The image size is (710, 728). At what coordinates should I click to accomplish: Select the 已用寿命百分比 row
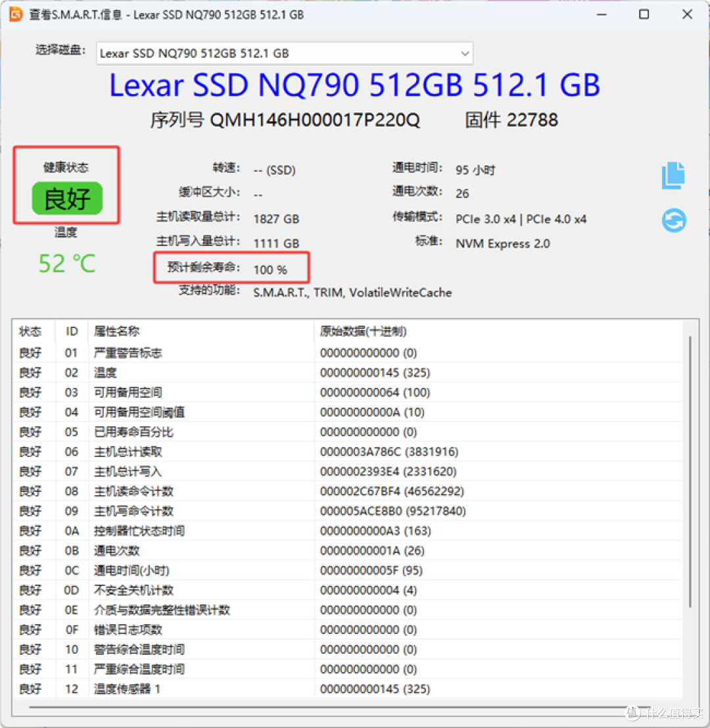point(347,432)
